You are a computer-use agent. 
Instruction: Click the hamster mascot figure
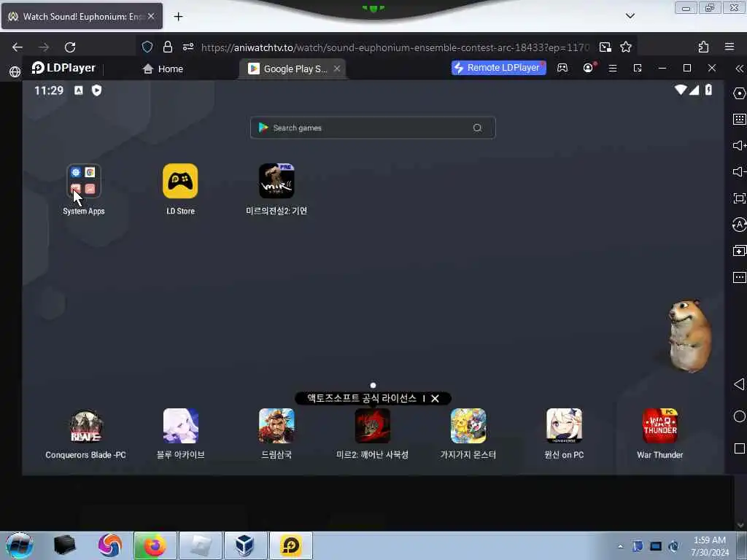[689, 335]
